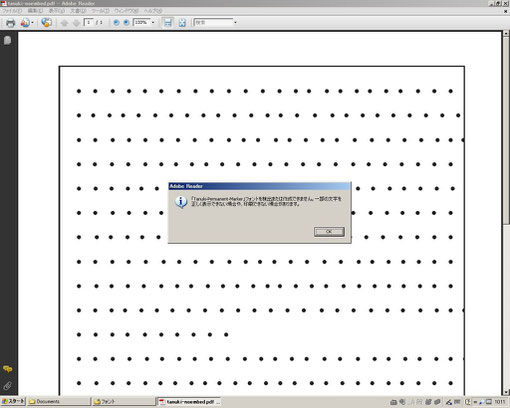Image resolution: width=510 pixels, height=408 pixels.
Task: Click tanuki-noembed.pdf taskbar button
Action: [x=189, y=402]
